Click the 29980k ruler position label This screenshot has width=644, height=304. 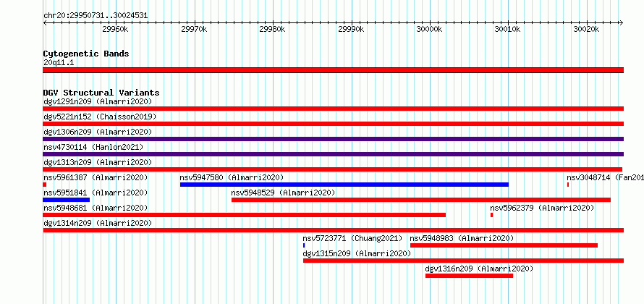273,29
